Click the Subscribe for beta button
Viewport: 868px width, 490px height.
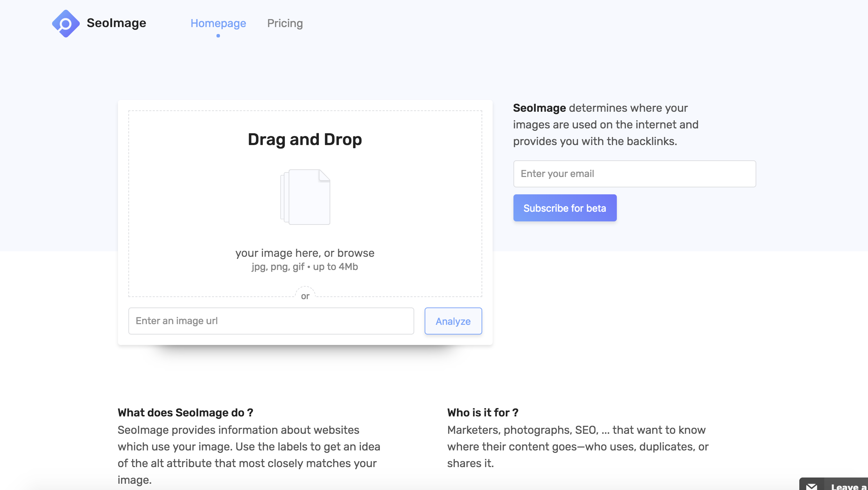pyautogui.click(x=565, y=208)
